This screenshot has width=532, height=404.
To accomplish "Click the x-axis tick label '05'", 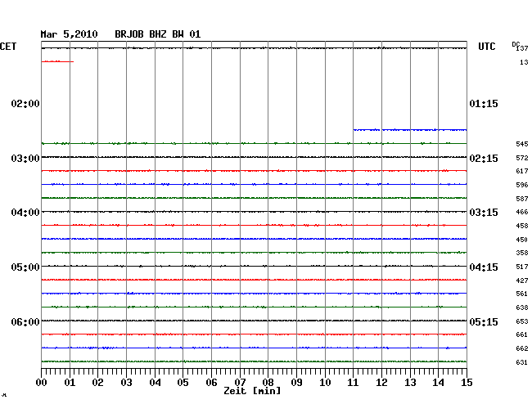I will coord(183,383).
